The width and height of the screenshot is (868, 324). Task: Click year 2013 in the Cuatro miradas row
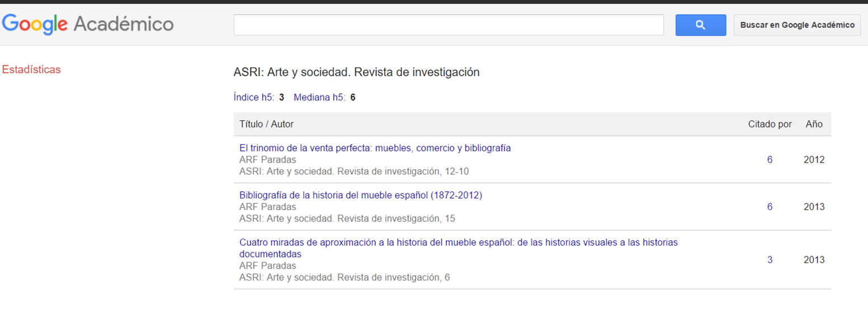814,260
